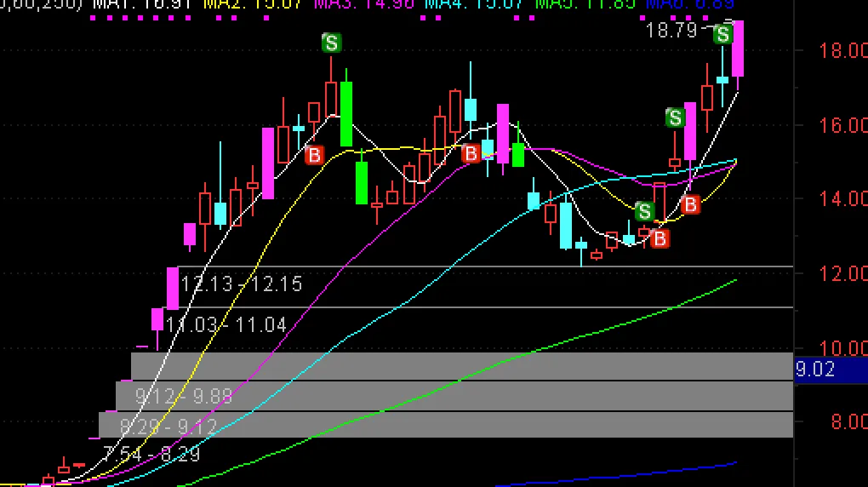The width and height of the screenshot is (868, 487).
Task: Click the 12.00 price axis label
Action: [x=843, y=273]
